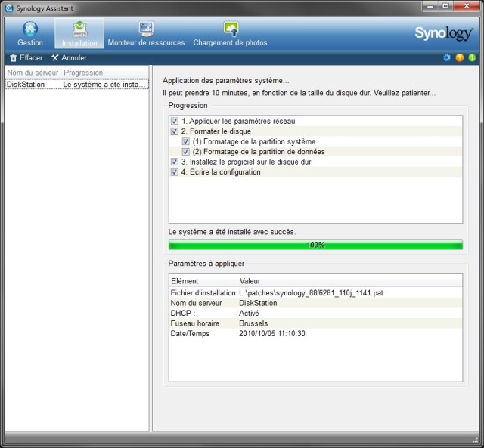Switch to the Installation tab
Screen dimensions: 484x448
pos(79,33)
